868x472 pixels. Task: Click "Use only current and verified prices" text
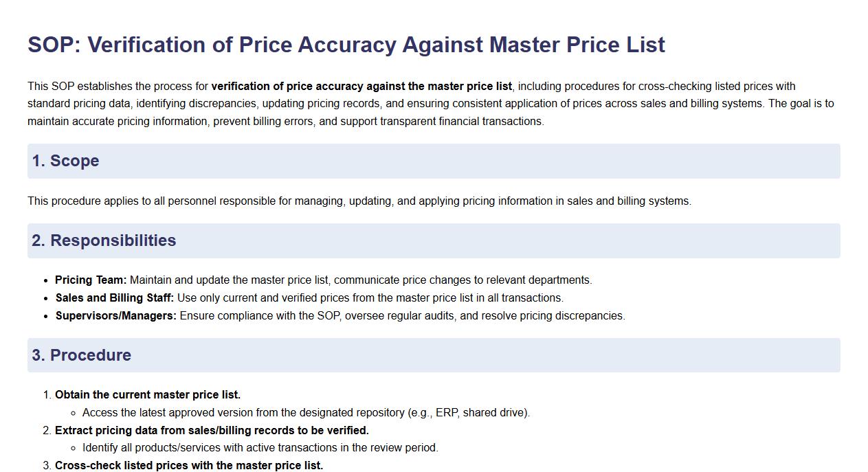(266, 298)
